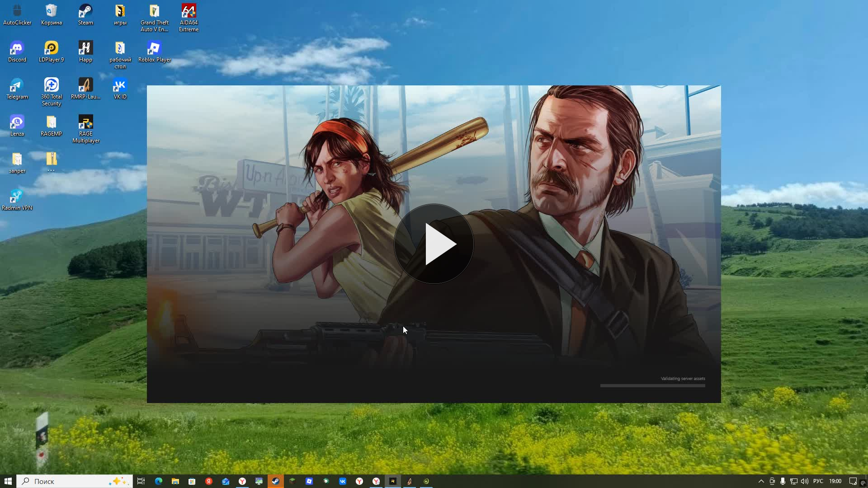868x488 pixels.
Task: Open Microsoft Store from the taskbar
Action: (192, 481)
